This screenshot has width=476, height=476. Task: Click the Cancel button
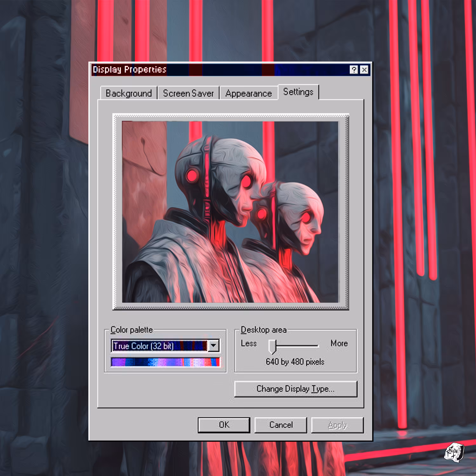click(x=281, y=425)
